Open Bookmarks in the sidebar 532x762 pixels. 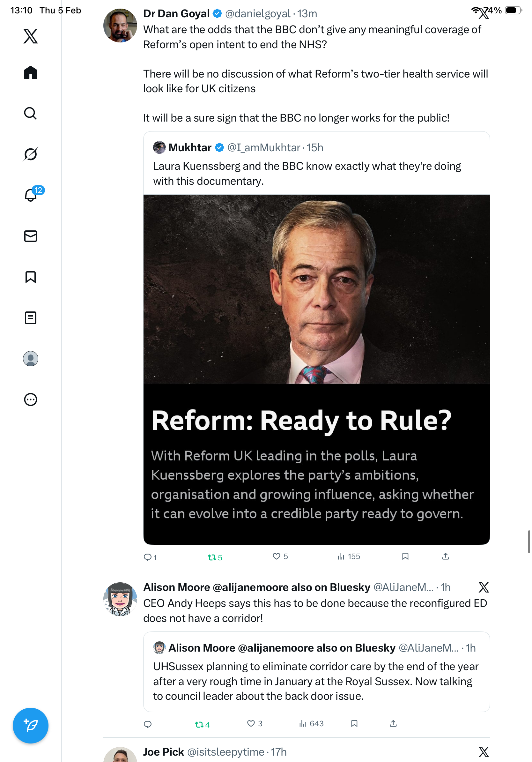click(31, 277)
